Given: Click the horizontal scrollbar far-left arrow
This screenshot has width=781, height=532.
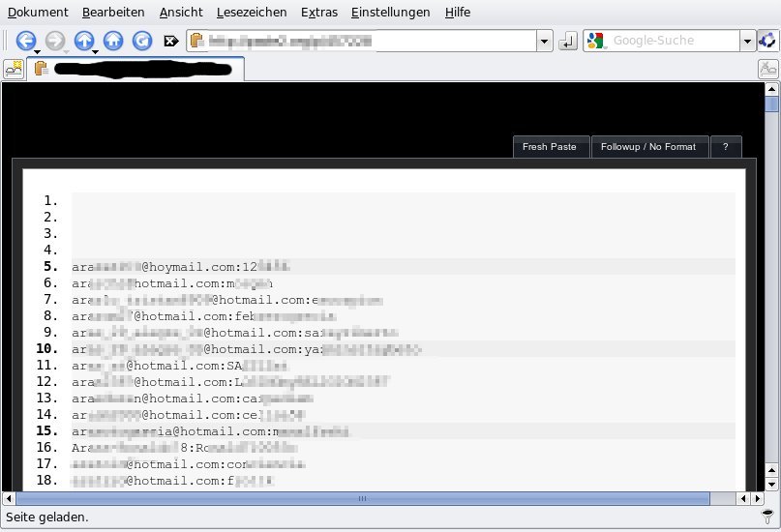Looking at the screenshot, I should tap(9, 498).
